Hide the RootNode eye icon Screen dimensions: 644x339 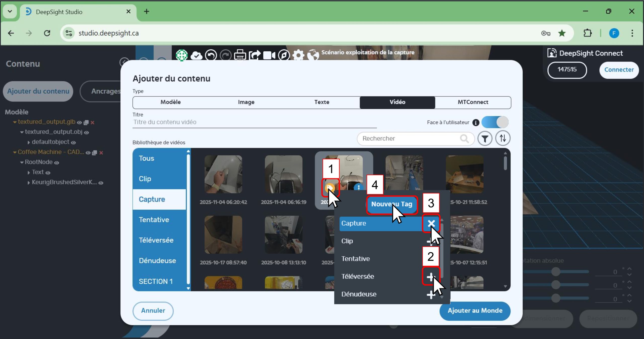pyautogui.click(x=57, y=163)
